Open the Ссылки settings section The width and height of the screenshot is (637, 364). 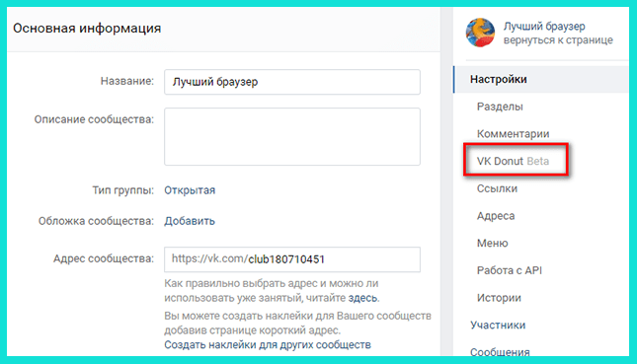tap(497, 188)
